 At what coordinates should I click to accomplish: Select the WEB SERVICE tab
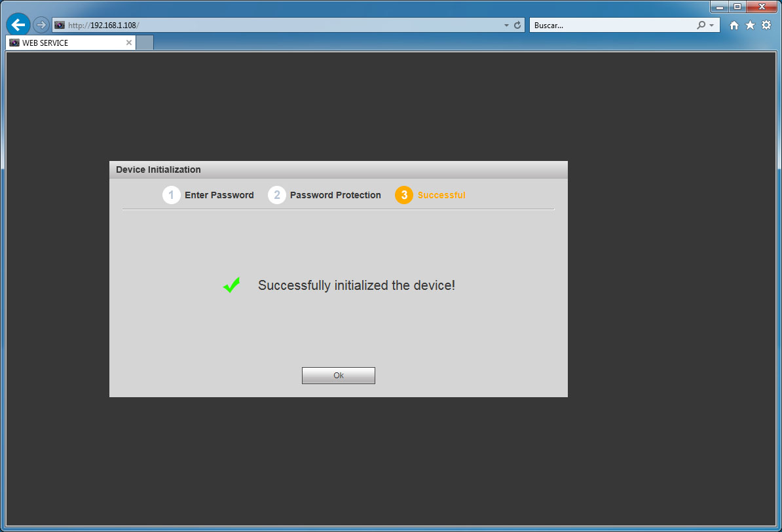(x=70, y=43)
